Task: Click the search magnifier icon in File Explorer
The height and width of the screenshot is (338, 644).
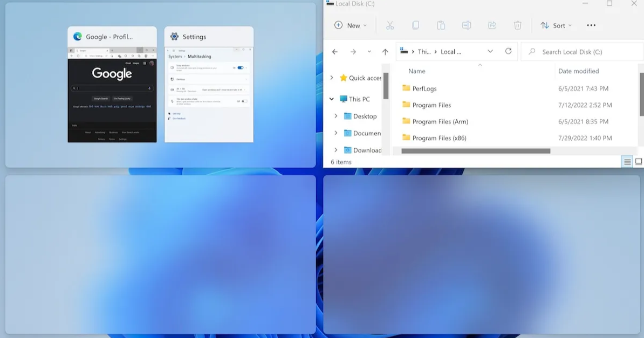Action: pos(532,52)
